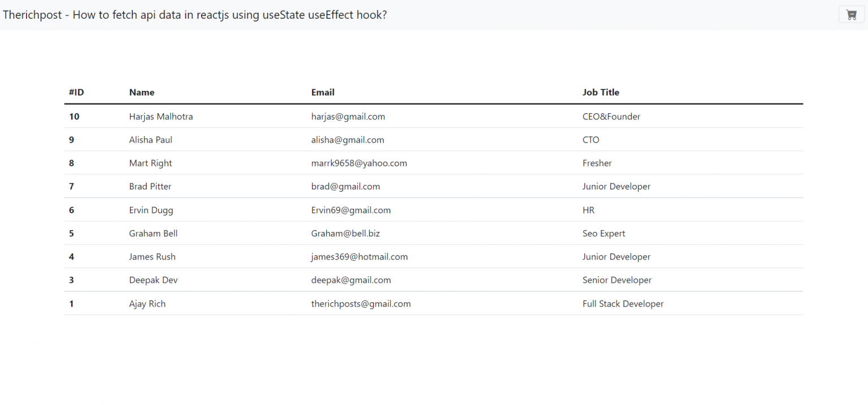This screenshot has height=405, width=868.
Task: Click email harjas@gmail.com
Action: 348,117
